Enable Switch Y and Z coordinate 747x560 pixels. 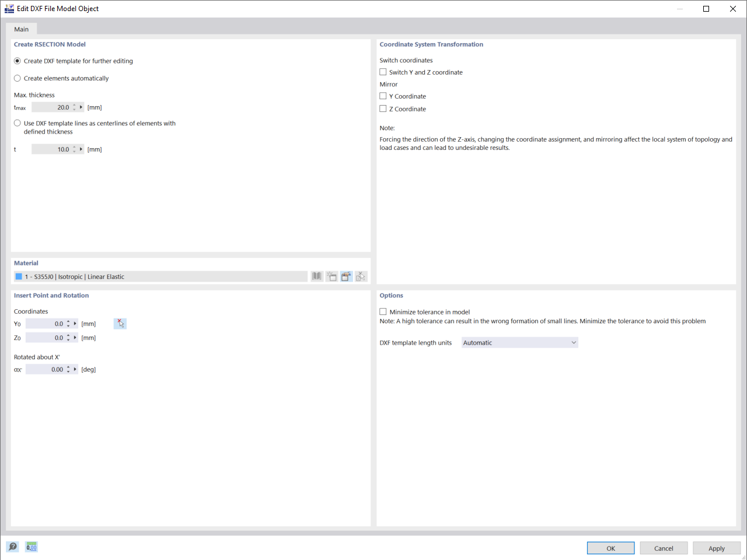pos(383,72)
